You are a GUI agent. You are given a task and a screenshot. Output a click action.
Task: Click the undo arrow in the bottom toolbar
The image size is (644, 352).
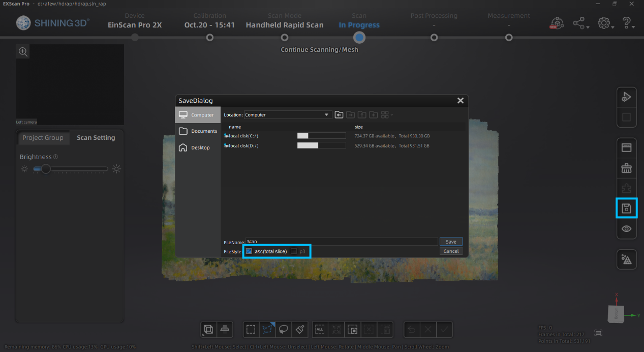click(411, 329)
